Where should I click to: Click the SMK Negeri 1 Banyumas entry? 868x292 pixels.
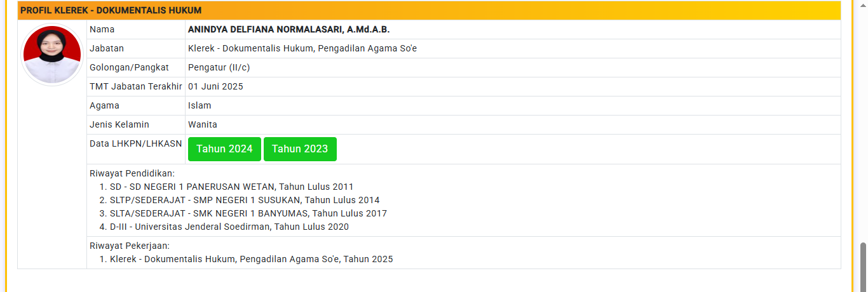click(x=248, y=213)
